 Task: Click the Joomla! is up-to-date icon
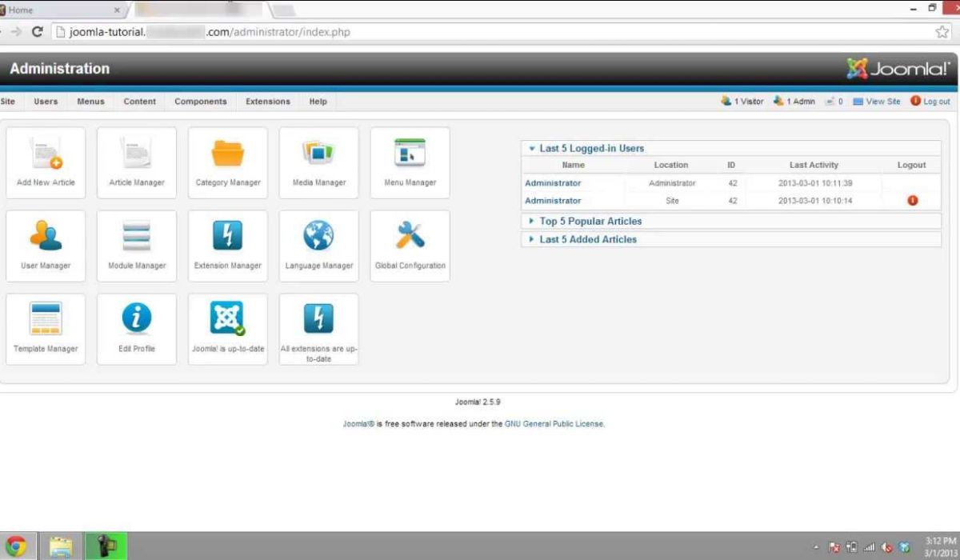228,329
